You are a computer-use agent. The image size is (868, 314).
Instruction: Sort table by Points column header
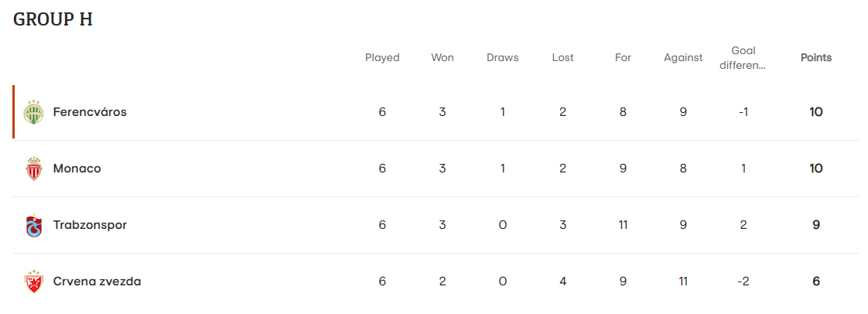815,58
